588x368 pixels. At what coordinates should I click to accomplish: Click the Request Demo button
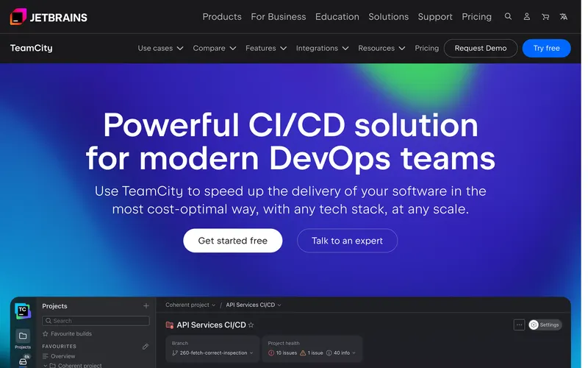tap(481, 48)
